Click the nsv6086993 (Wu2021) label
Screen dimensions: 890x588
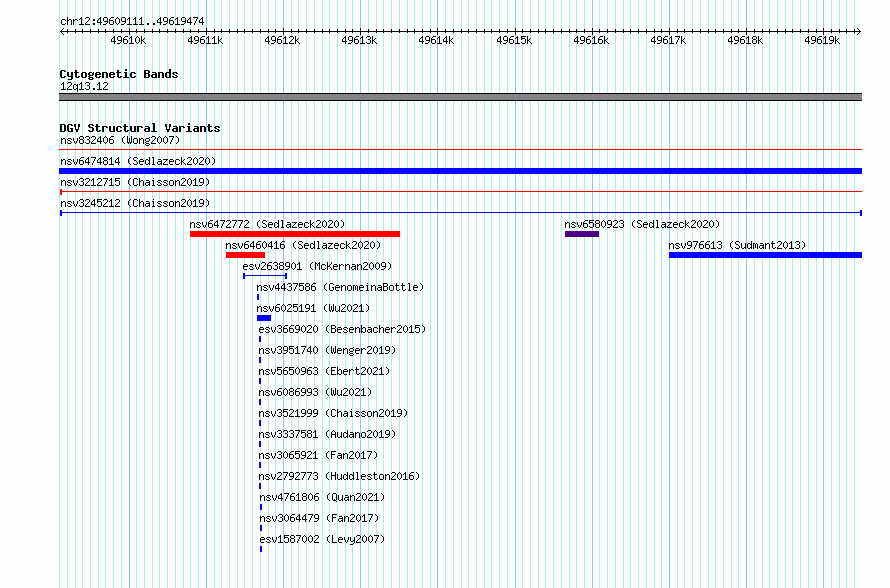coord(315,392)
